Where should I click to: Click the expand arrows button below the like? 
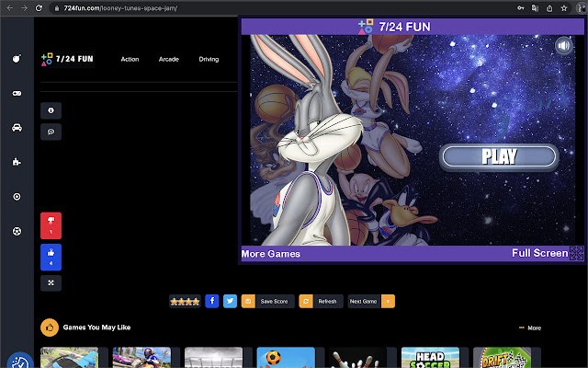(51, 282)
